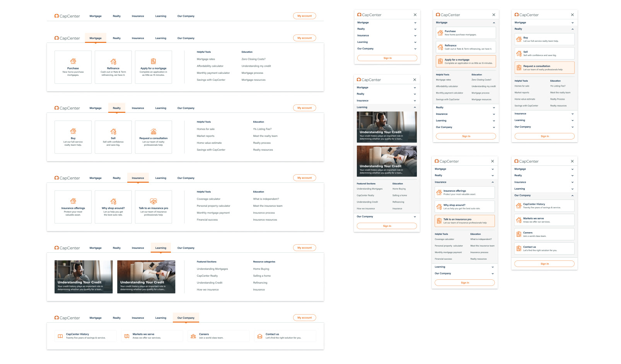Click the house icon on desktop Insurance offerings card
The image size is (621, 364).
(73, 201)
